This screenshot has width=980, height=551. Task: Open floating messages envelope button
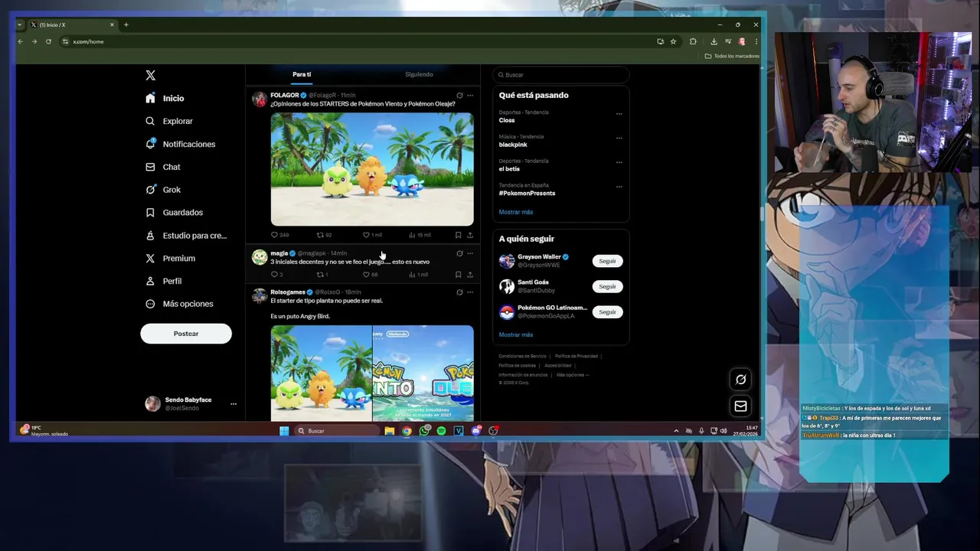tap(740, 406)
